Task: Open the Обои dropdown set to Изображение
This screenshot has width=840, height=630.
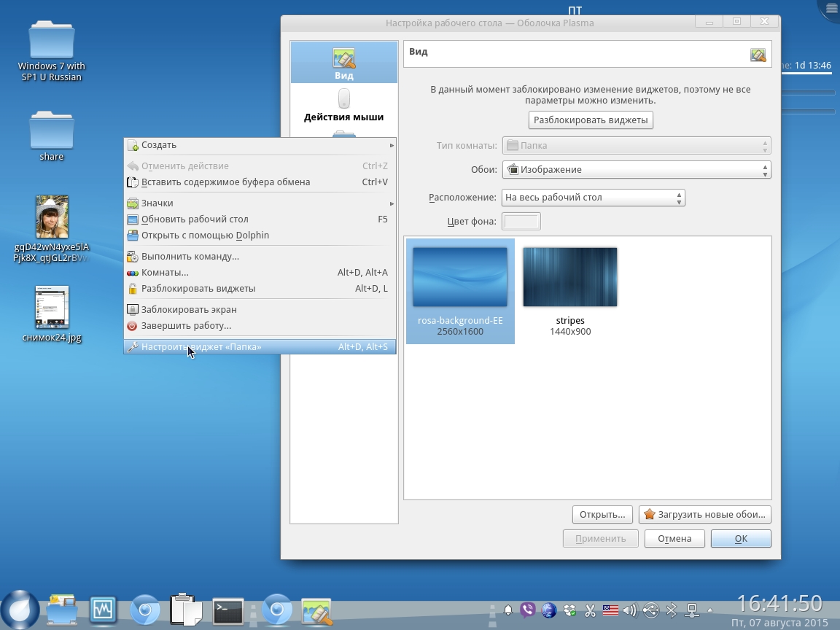Action: [x=636, y=170]
